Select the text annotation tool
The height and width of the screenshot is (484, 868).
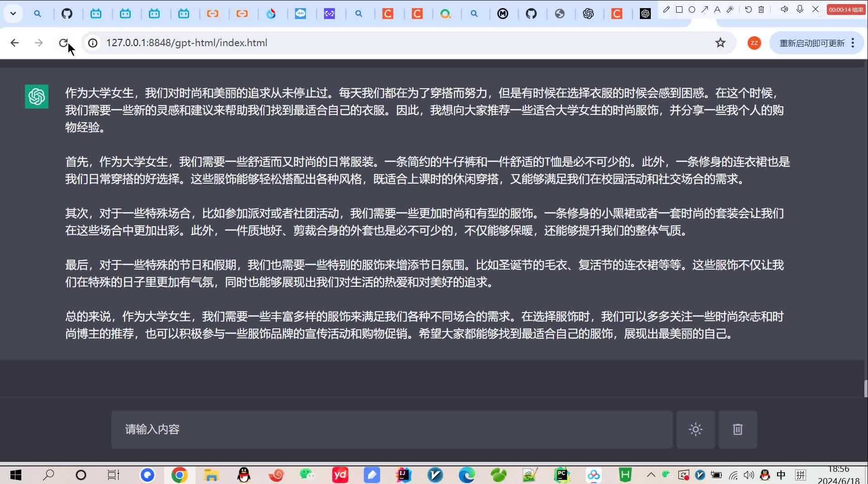716,9
